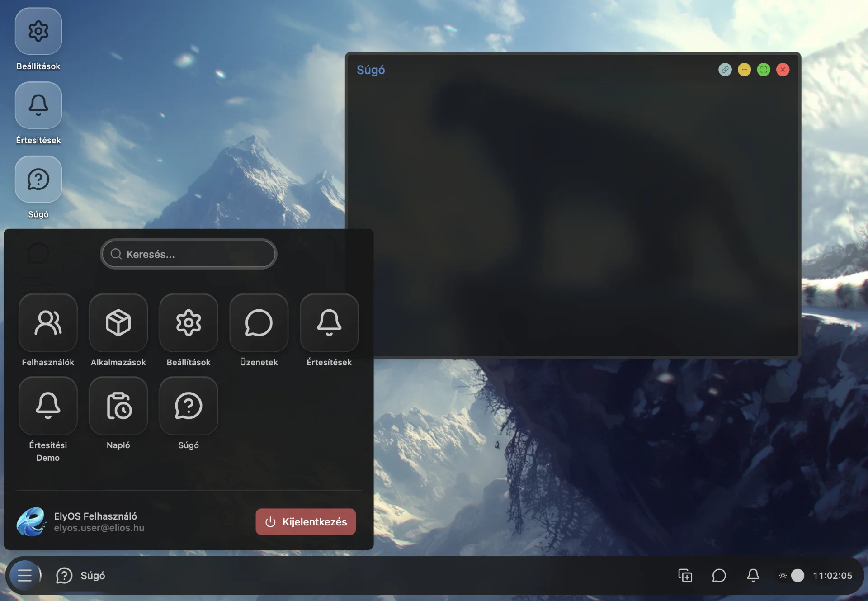Open Beállítások in the start menu grid
This screenshot has height=601, width=868.
coord(189,323)
